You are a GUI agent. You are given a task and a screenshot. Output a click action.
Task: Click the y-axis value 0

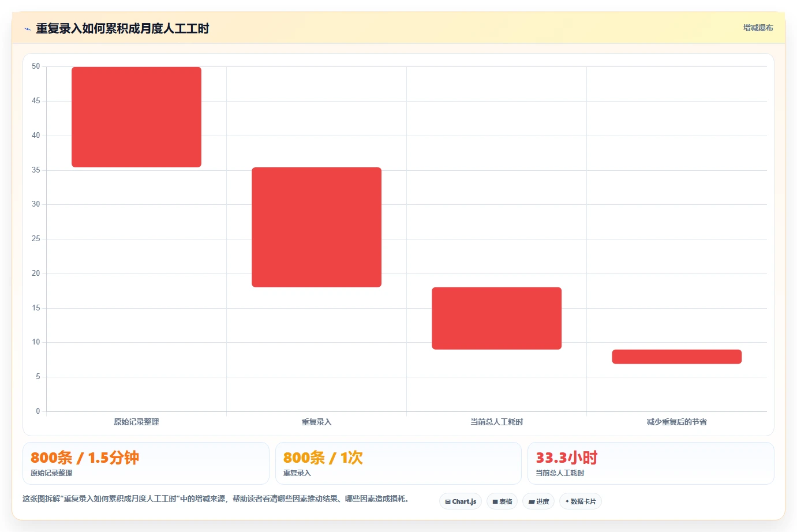click(x=38, y=411)
